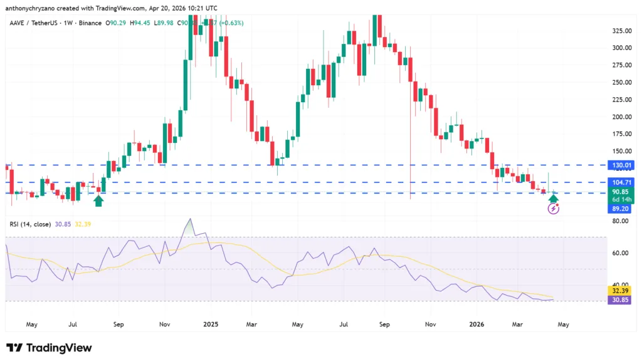Click the 89.20 price level label
The height and width of the screenshot is (364, 642).
click(x=620, y=209)
